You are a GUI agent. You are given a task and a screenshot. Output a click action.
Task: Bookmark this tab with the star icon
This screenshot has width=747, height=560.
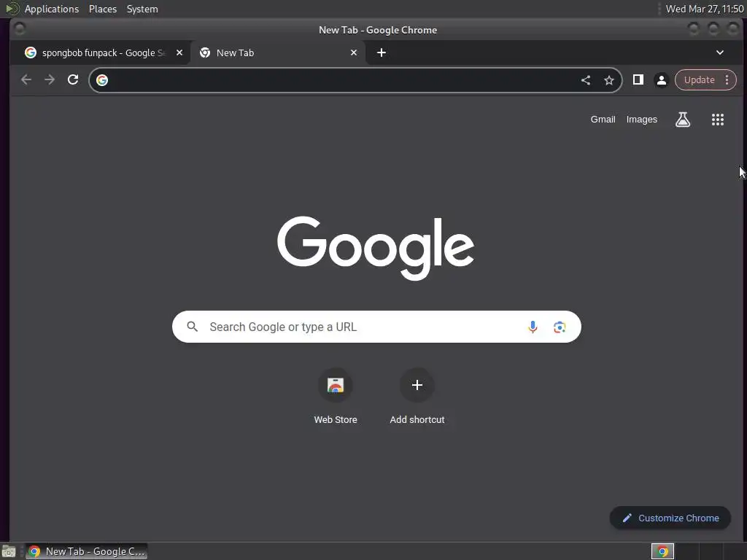pos(609,80)
